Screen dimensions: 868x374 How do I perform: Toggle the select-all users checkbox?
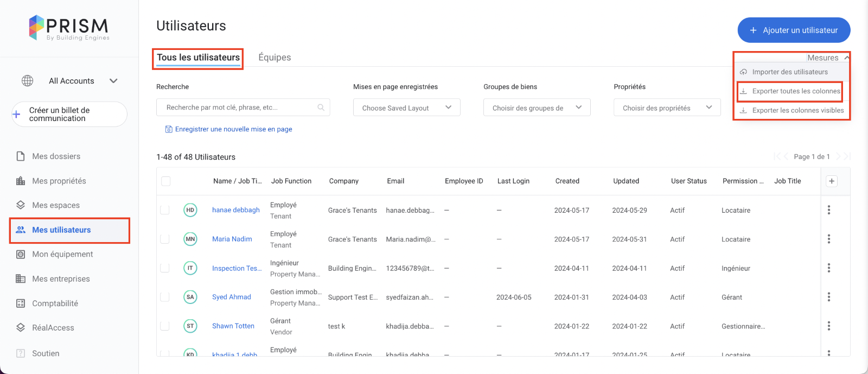click(166, 181)
